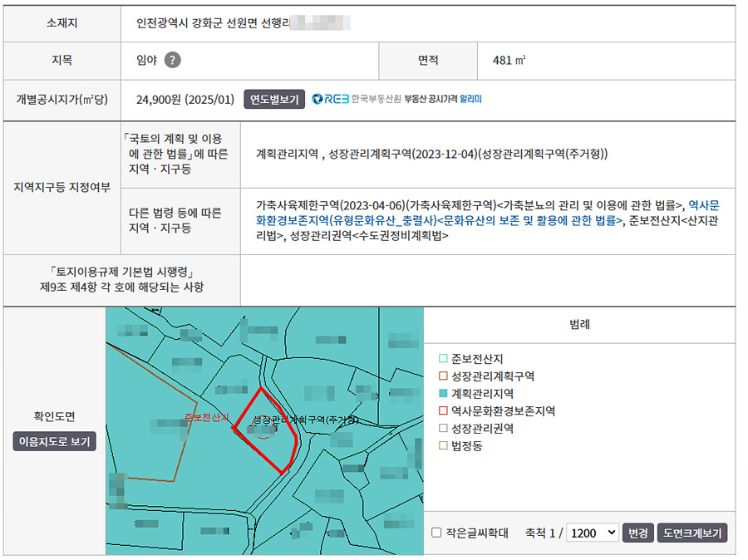The width and height of the screenshot is (748, 560).
Task: Click the 준보전산지 legend square icon
Action: coord(443,358)
